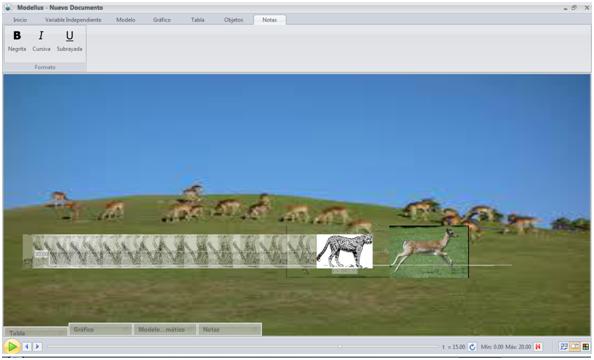Restore the minimized Notas window
The width and height of the screenshot is (594, 360).
230,329
